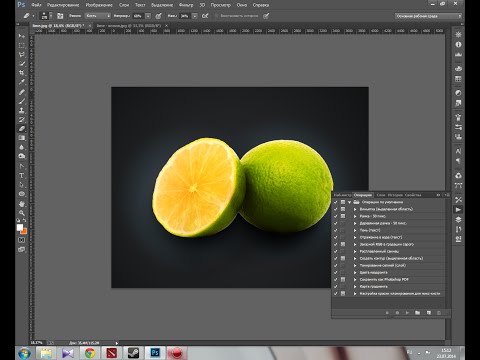Open the Файл menu
Image resolution: width=480 pixels, height=360 pixels.
coord(36,5)
